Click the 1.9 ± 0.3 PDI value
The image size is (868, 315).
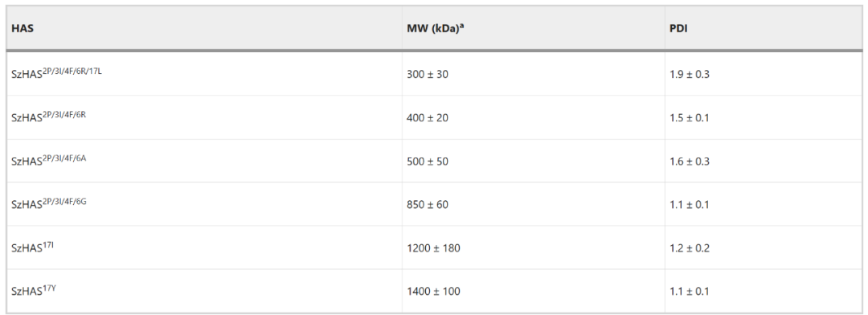(x=690, y=74)
